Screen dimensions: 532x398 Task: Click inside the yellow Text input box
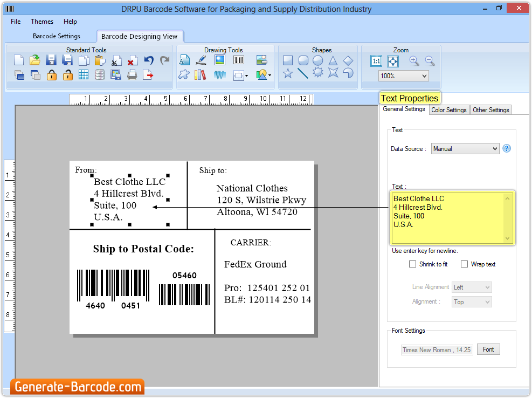click(452, 218)
